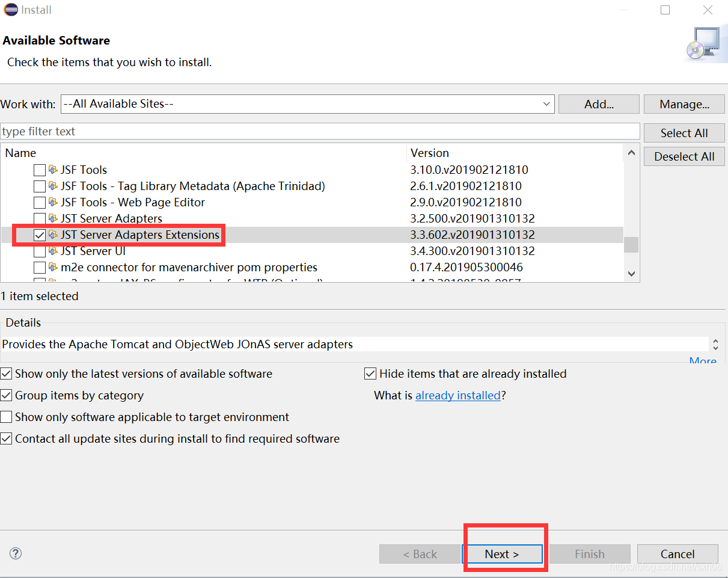Toggle Hide items that are already installed
The image size is (728, 578).
pyautogui.click(x=370, y=374)
